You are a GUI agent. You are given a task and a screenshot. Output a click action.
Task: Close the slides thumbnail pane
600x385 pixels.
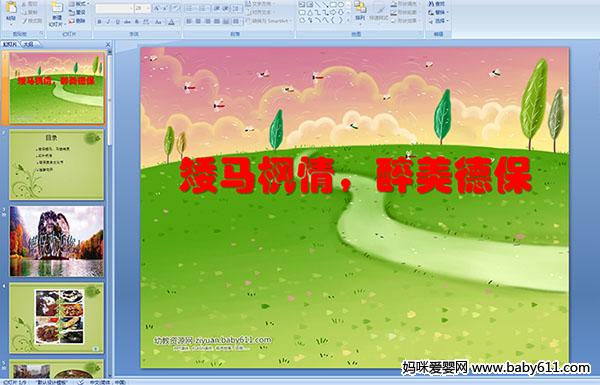point(108,44)
